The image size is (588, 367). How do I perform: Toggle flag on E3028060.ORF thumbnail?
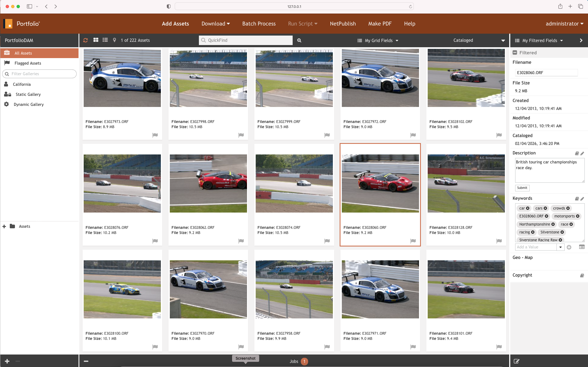pyautogui.click(x=413, y=241)
